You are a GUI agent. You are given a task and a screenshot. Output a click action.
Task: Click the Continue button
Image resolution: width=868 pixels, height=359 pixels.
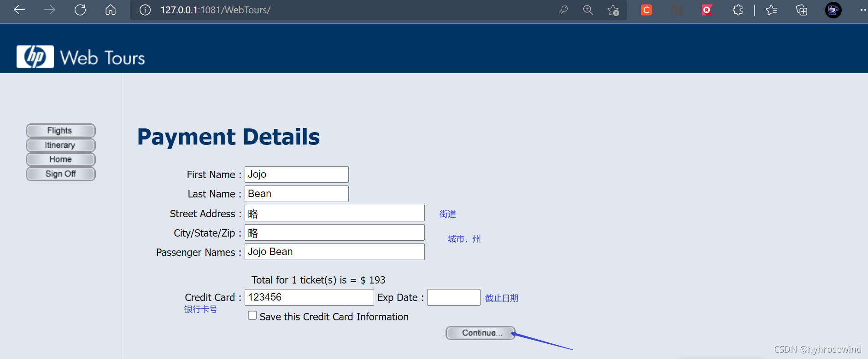coord(481,333)
